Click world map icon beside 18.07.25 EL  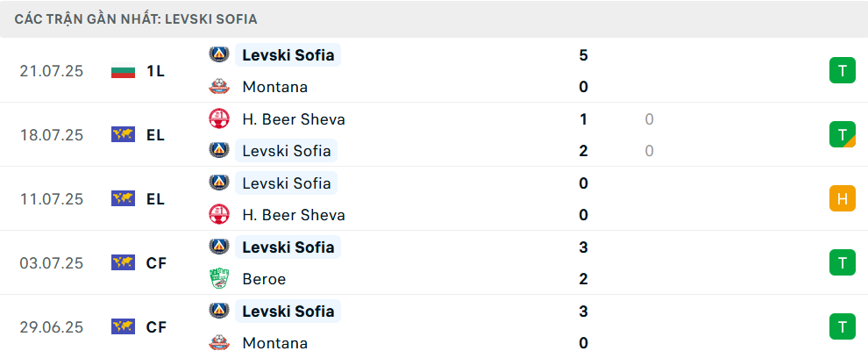123,134
